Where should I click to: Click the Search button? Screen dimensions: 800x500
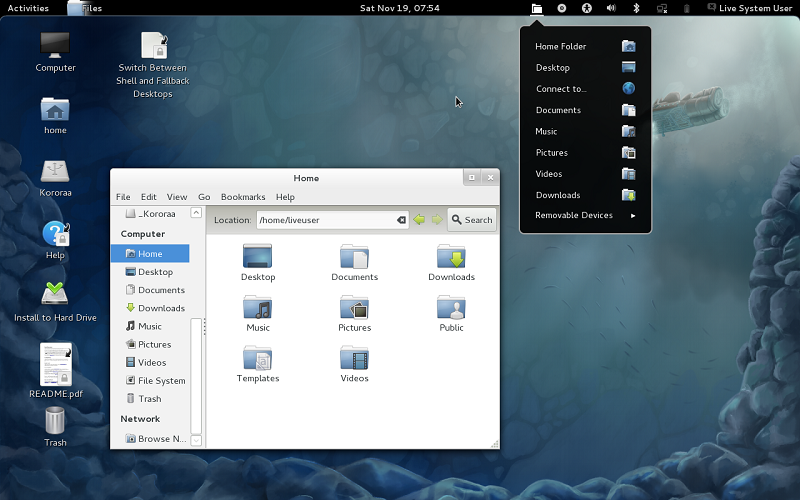[471, 220]
